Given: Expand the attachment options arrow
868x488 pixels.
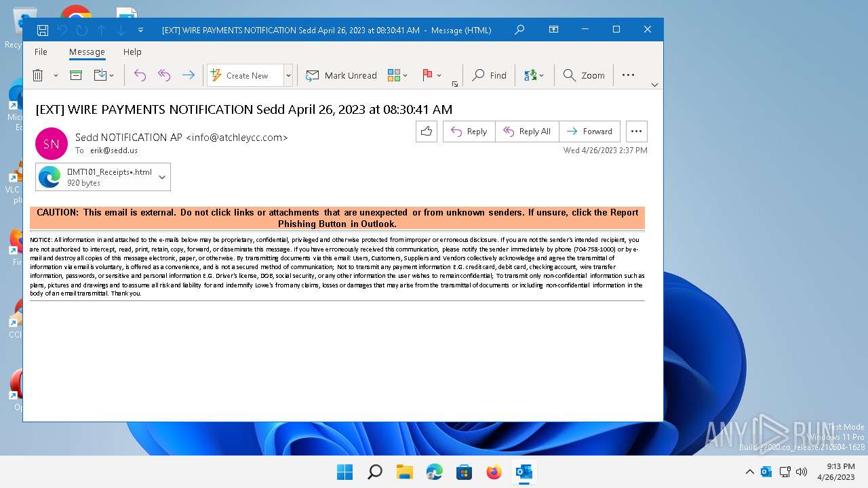Looking at the screenshot, I should pos(162,177).
